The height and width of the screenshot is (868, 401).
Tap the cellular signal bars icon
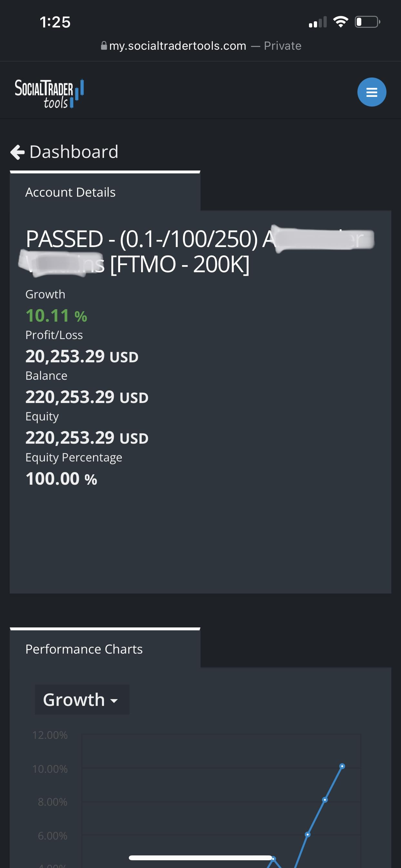click(317, 22)
